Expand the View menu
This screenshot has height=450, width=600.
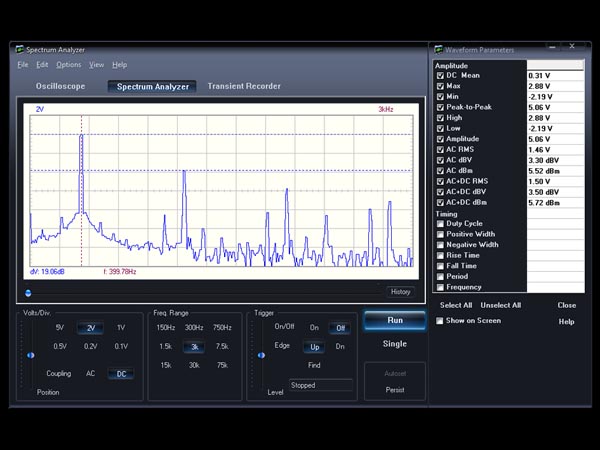(96, 65)
